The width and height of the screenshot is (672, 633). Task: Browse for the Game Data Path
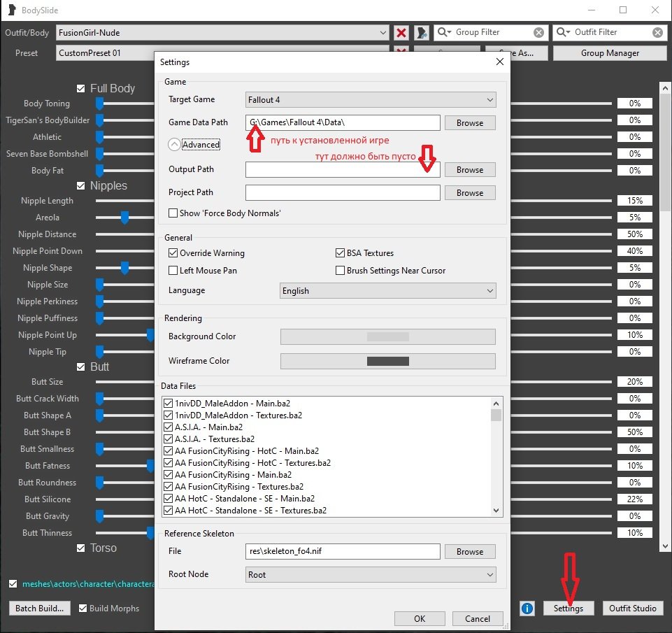(x=469, y=123)
